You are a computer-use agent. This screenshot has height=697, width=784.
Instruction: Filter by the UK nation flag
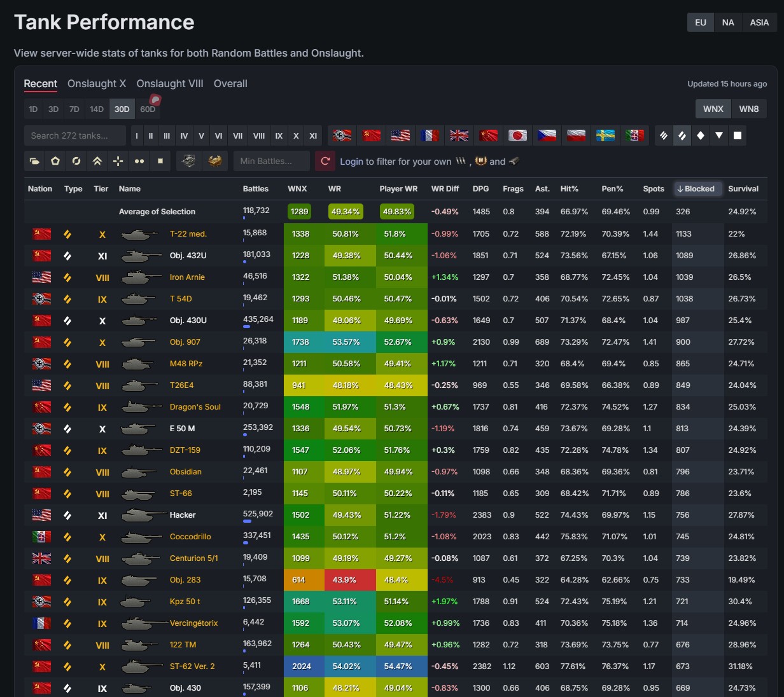tap(459, 135)
